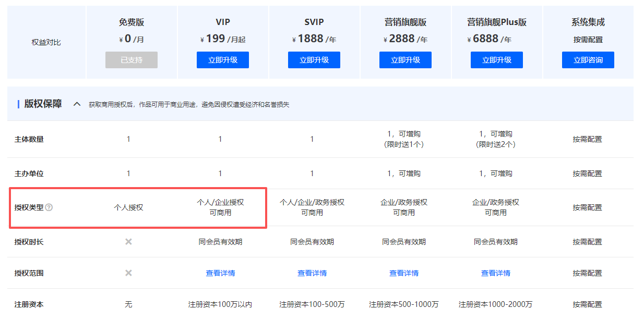Image resolution: width=644 pixels, height=321 pixels.
Task: Open 查看详情 link in VIP column
Action: 220,273
